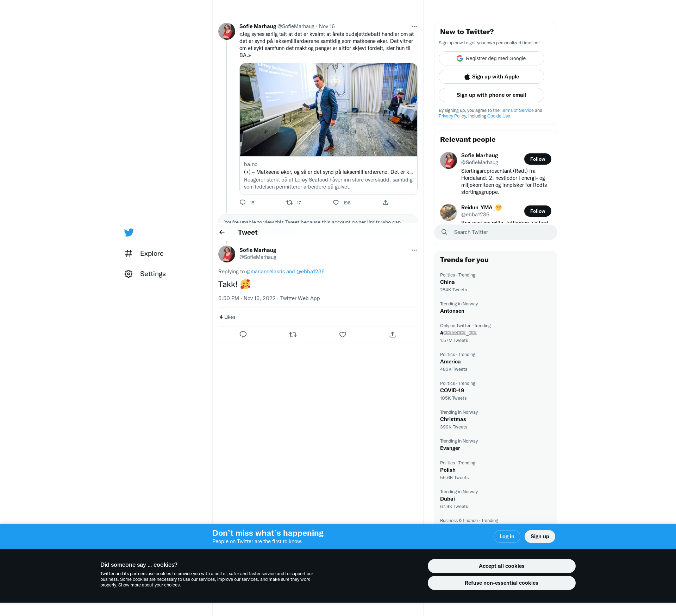676x616 pixels.
Task: Open the Dubai trend
Action: pos(496,499)
